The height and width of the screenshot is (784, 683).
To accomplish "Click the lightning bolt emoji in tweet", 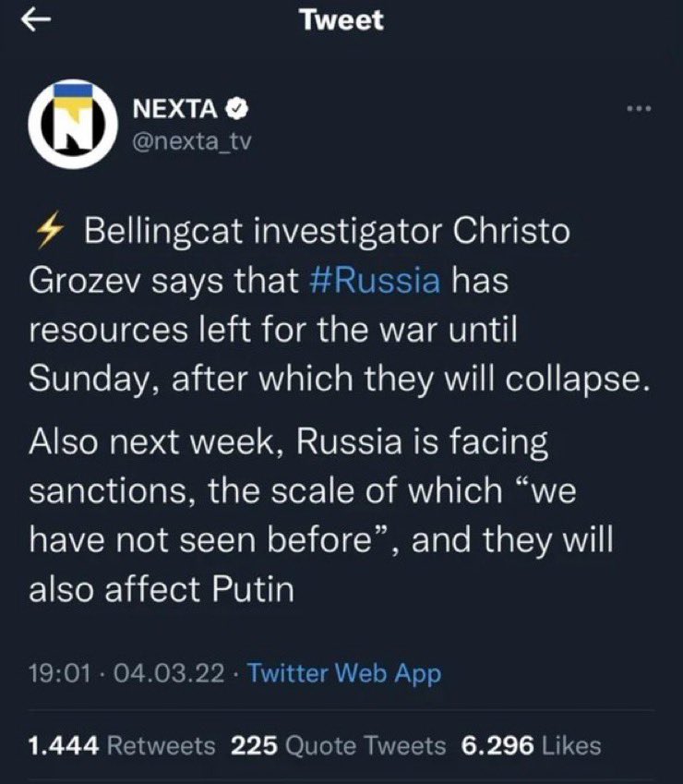I will (51, 230).
